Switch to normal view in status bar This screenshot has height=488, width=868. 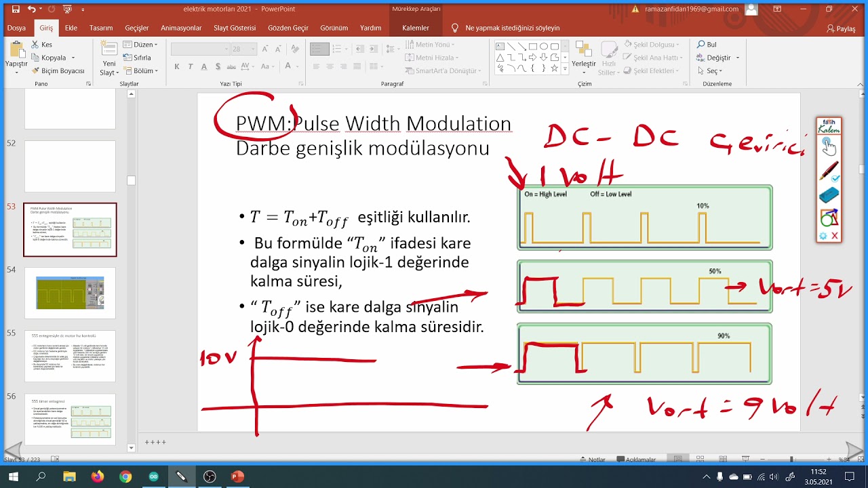click(x=678, y=460)
